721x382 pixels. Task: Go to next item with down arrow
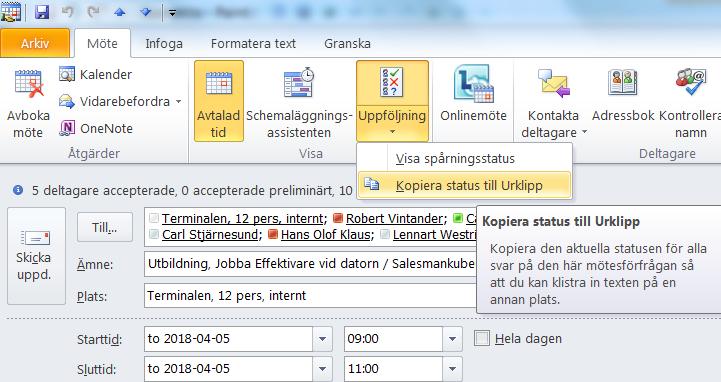(146, 12)
